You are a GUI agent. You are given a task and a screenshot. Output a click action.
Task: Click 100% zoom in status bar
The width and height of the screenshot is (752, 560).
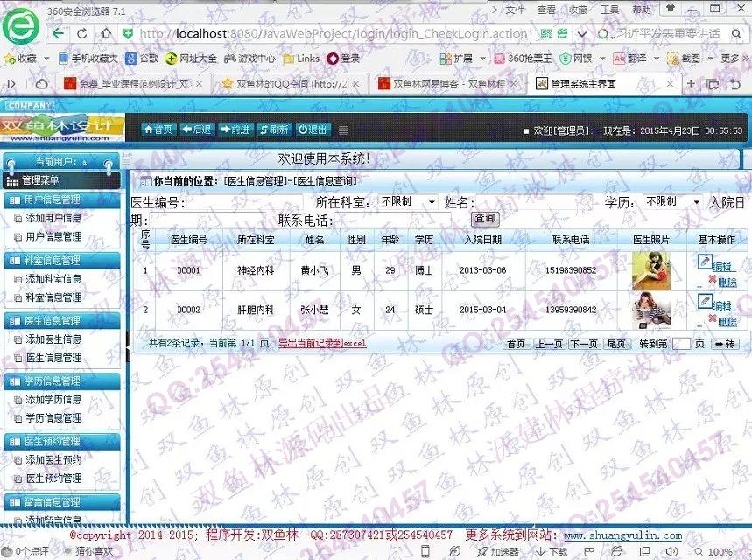point(713,552)
